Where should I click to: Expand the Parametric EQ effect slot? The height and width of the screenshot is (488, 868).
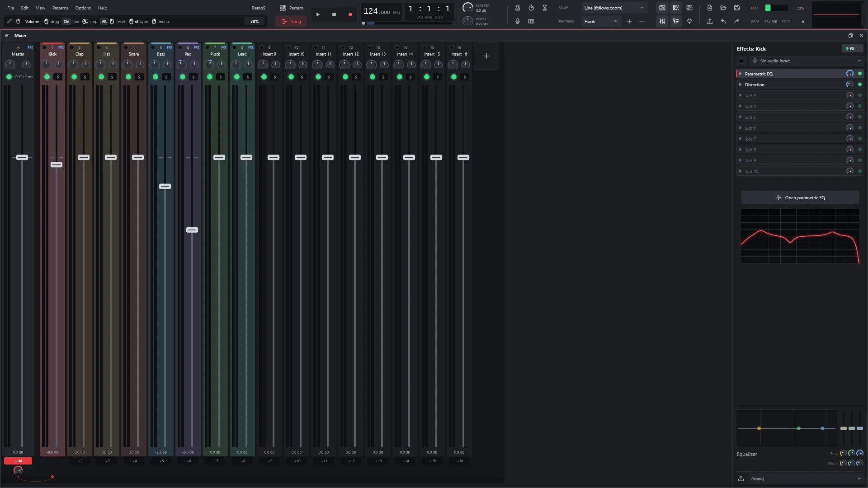coord(741,74)
